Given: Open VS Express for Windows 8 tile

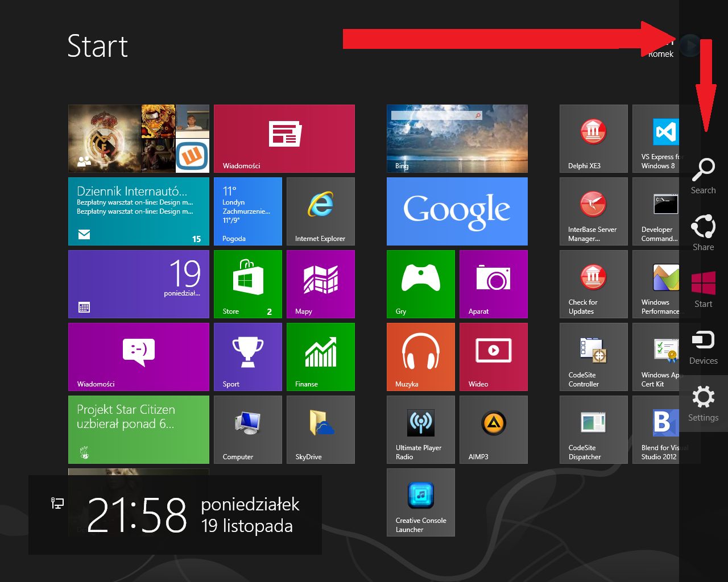Looking at the screenshot, I should pyautogui.click(x=656, y=139).
